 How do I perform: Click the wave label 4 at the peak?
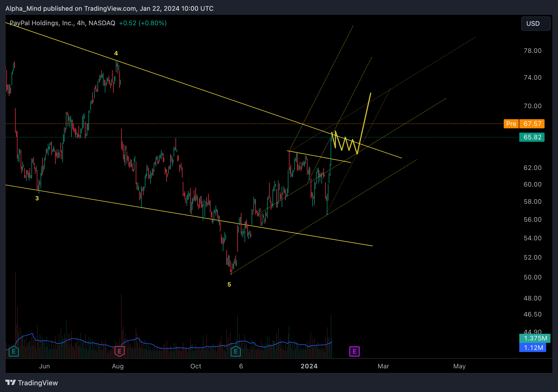point(116,53)
